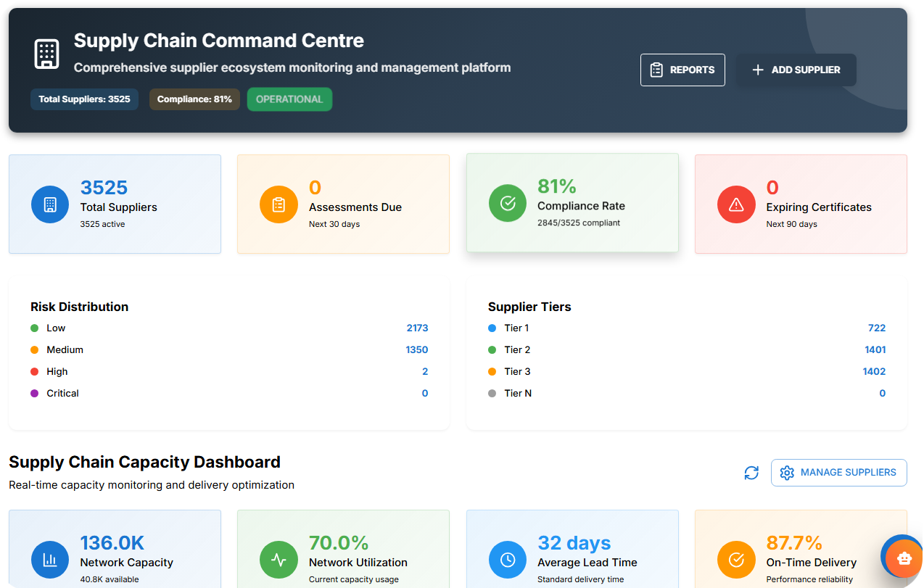This screenshot has width=924, height=588.
Task: Click the 87.7% On-Time Delivery value
Action: (794, 543)
